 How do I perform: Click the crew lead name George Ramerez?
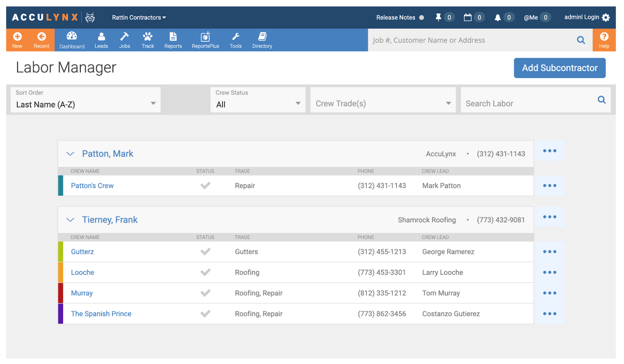point(448,252)
